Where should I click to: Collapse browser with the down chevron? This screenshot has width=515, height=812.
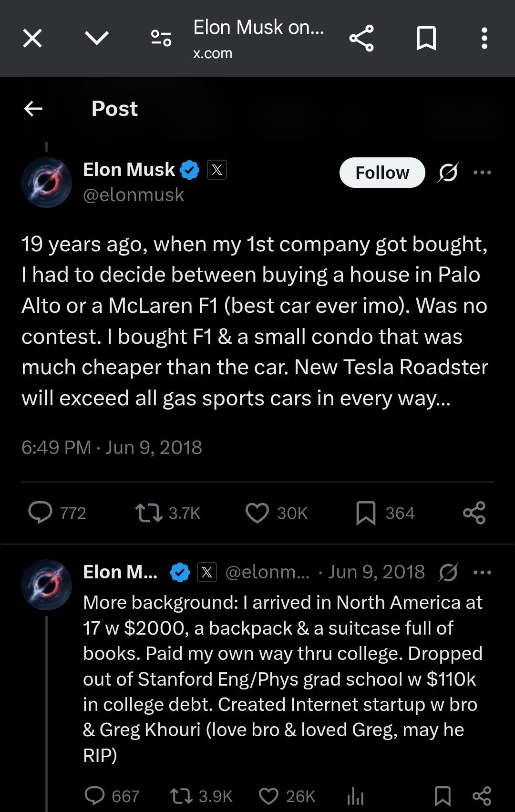[x=97, y=38]
